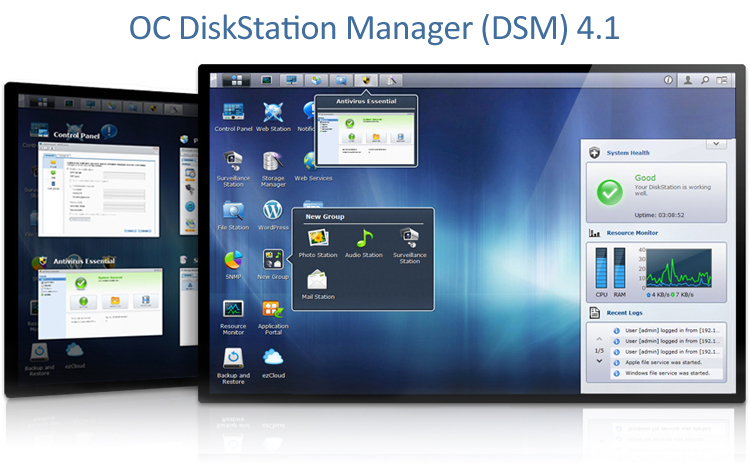This screenshot has height=464, width=750.
Task: Click the search magnifier in the taskbar
Action: point(705,80)
